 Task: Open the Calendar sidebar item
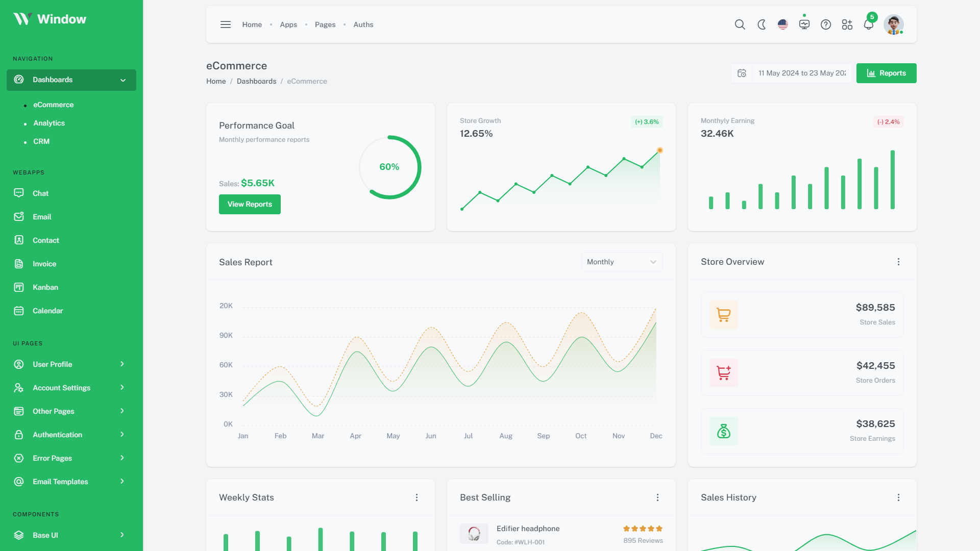coord(47,311)
